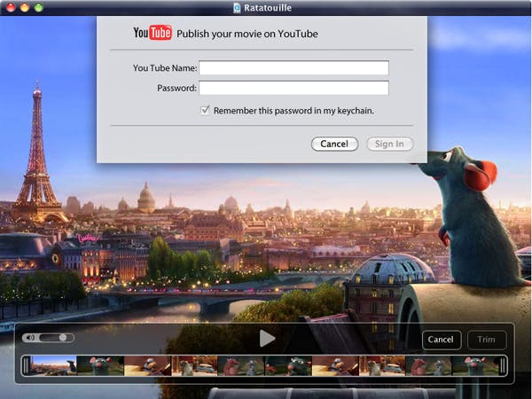This screenshot has height=399, width=532.
Task: Click the left trim handle of timeline
Action: (26, 365)
